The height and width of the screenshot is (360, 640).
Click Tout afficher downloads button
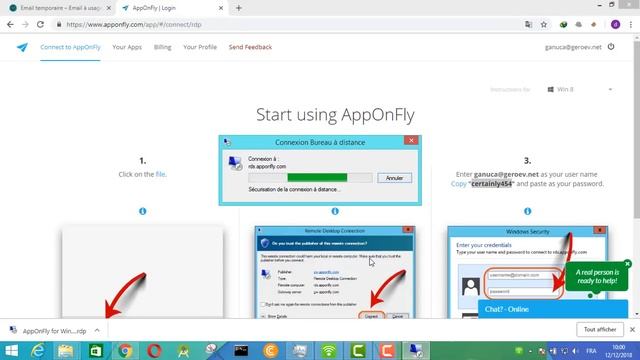point(600,329)
